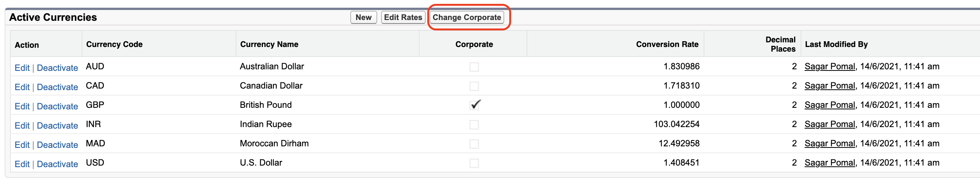Viewport: 980px width, 191px height.
Task: Deactivate the Canadian Dollar currency
Action: [57, 87]
